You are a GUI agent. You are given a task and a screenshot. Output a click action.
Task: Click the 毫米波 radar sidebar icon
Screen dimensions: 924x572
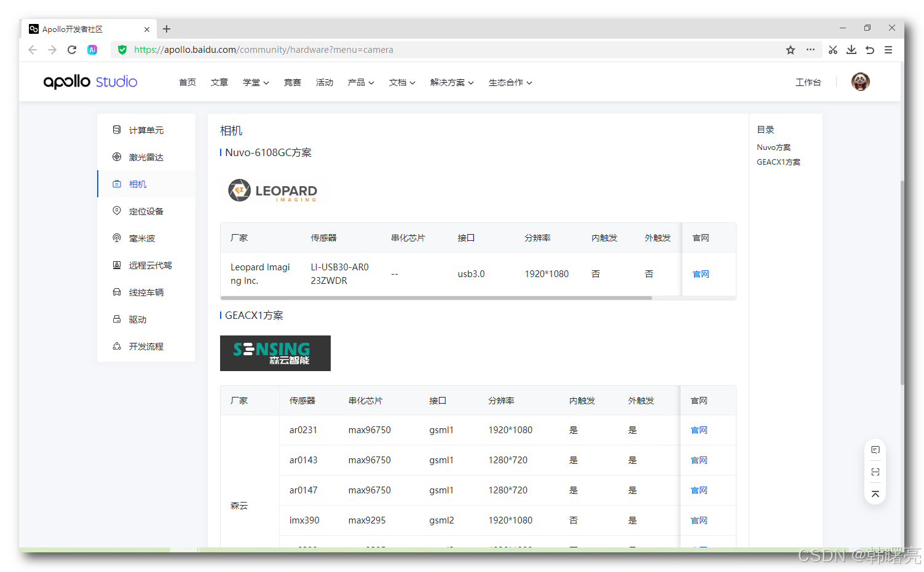pos(117,238)
